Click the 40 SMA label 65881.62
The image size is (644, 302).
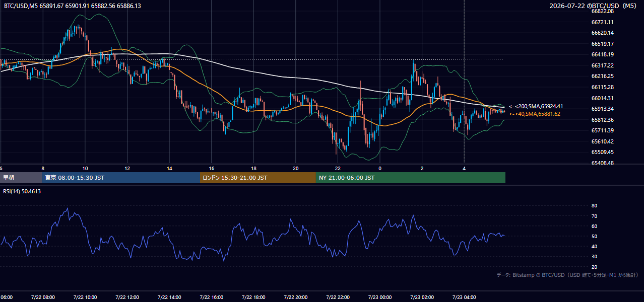click(x=534, y=114)
